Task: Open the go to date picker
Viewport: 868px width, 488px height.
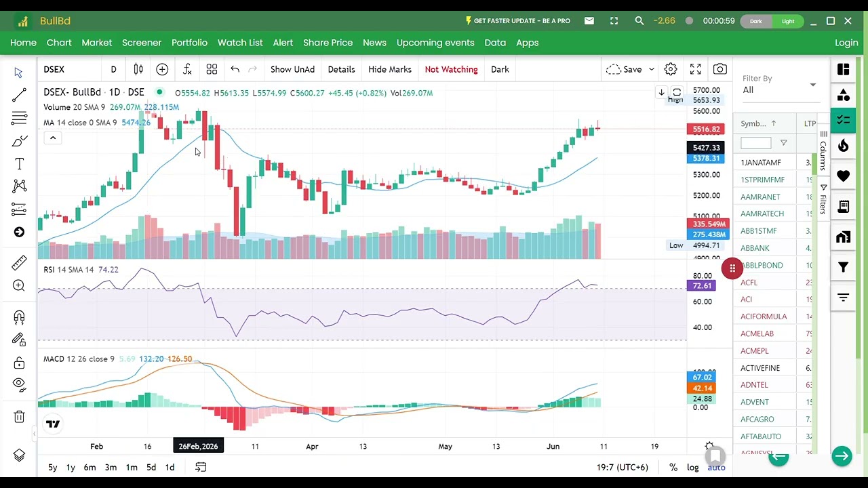Action: [201, 467]
